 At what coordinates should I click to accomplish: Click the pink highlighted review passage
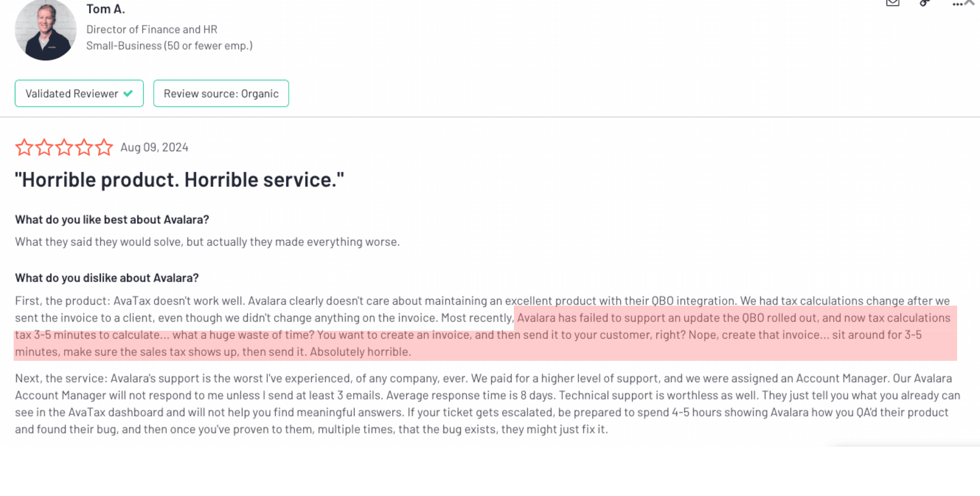[457, 335]
